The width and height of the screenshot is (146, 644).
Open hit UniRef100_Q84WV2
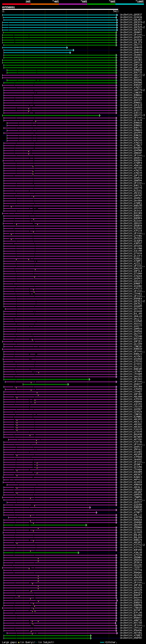tap(131, 32)
